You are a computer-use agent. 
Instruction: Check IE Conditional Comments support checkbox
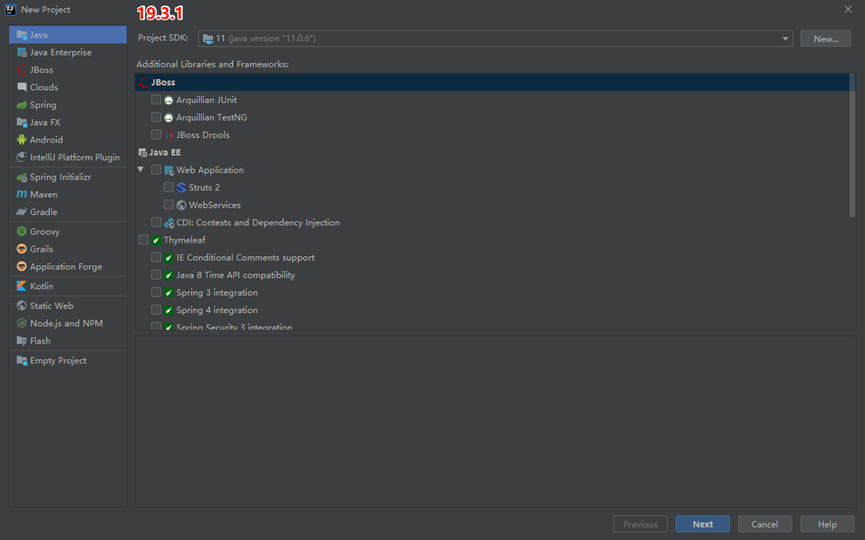pyautogui.click(x=156, y=258)
